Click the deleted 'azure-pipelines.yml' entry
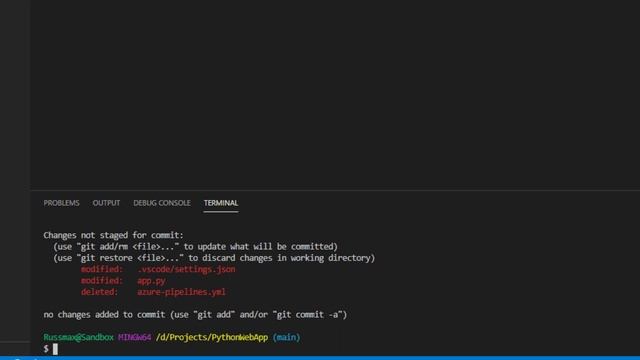The width and height of the screenshot is (640, 360). (181, 292)
